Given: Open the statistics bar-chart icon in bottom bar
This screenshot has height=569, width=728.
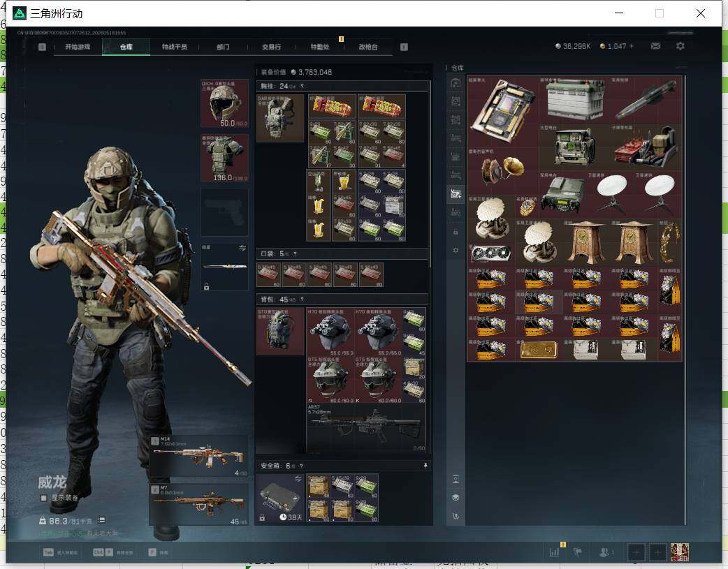Looking at the screenshot, I should (x=554, y=552).
